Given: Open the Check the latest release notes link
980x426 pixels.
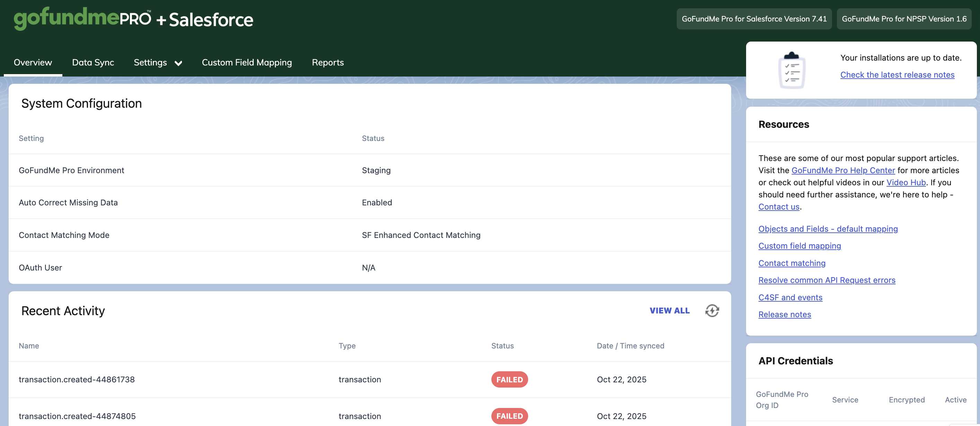Looking at the screenshot, I should pos(897,74).
